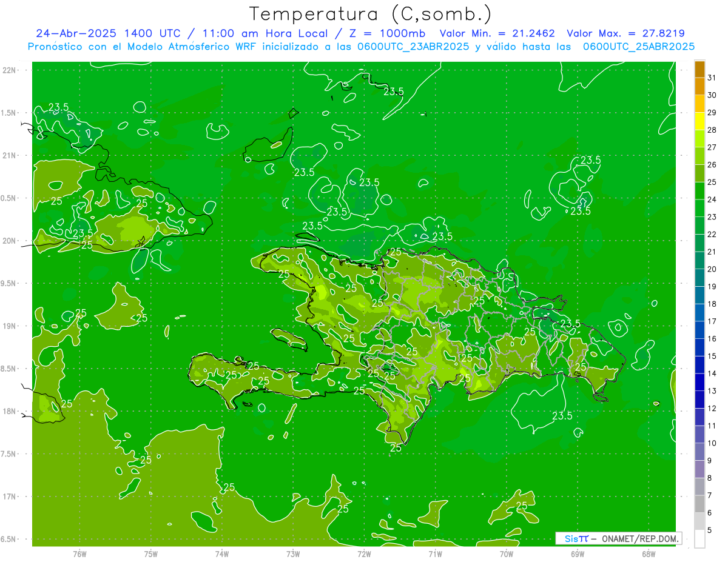Image resolution: width=728 pixels, height=562 pixels.
Task: Click the "73W" longitude label
Action: 293,554
